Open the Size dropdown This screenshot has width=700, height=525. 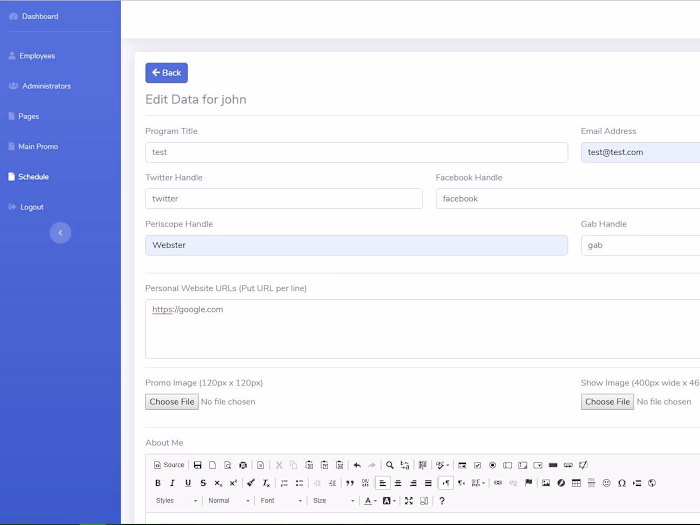pyautogui.click(x=333, y=501)
